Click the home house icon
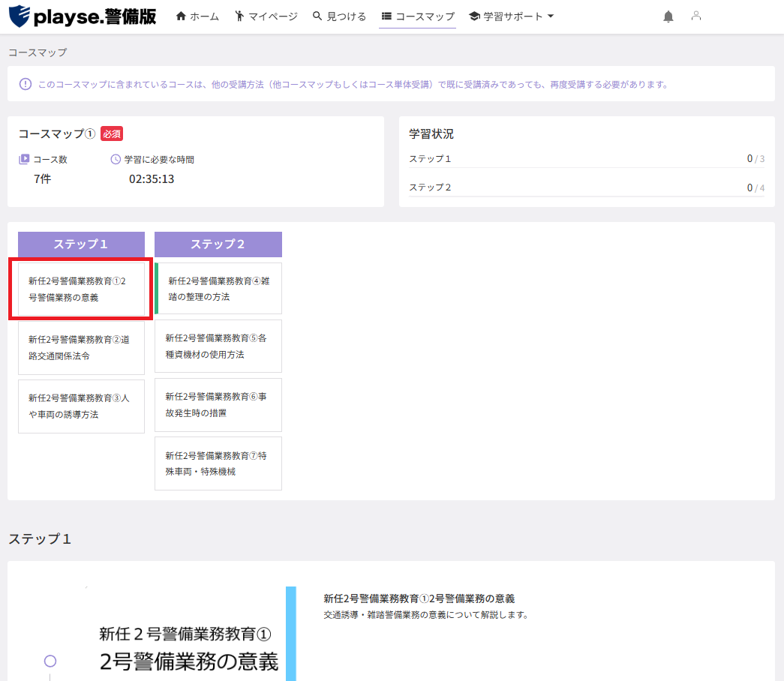784x681 pixels. [x=181, y=16]
